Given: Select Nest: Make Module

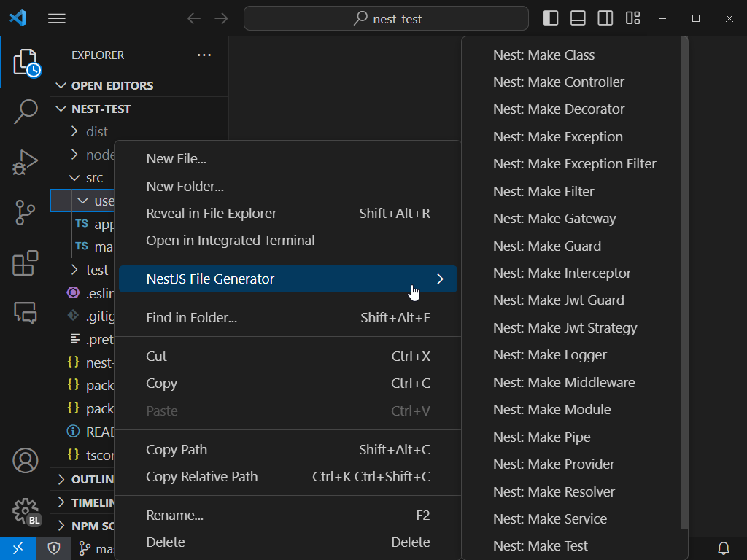Looking at the screenshot, I should (573, 410).
